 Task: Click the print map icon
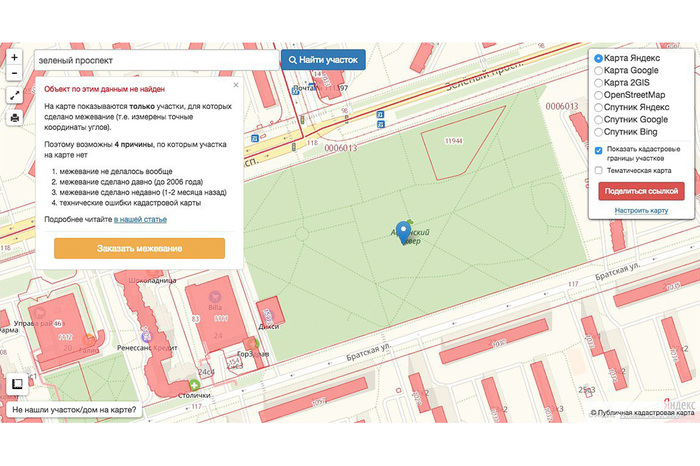[x=14, y=117]
